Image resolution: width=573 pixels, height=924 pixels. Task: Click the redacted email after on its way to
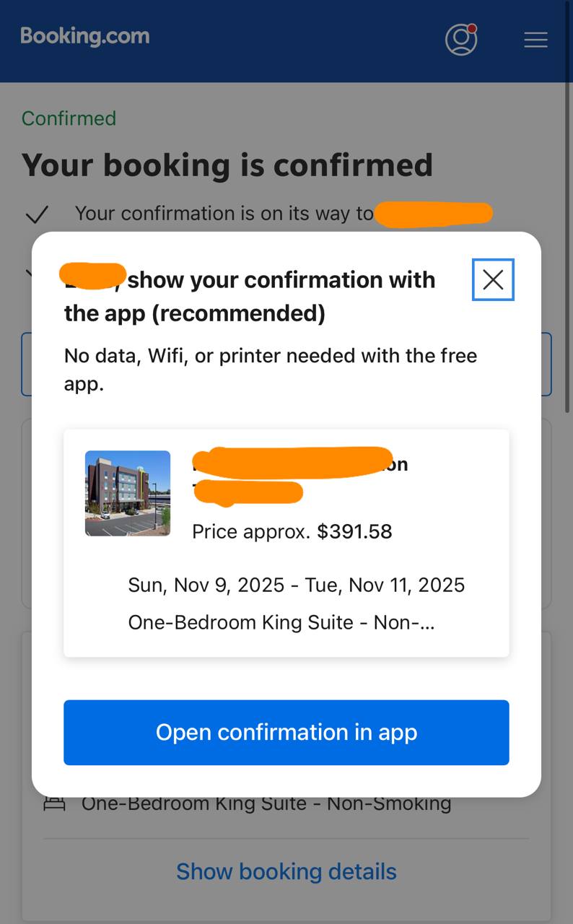pos(434,214)
